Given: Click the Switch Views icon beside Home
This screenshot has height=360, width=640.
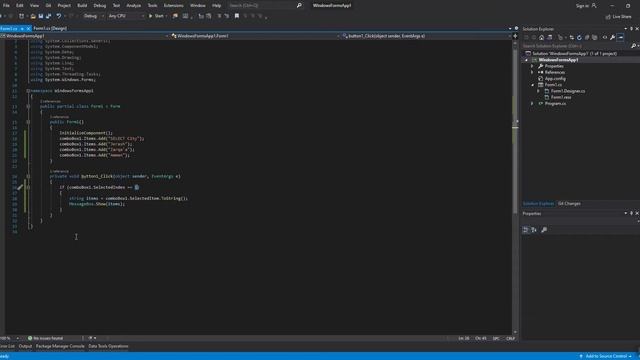Looking at the screenshot, I should point(549,38).
